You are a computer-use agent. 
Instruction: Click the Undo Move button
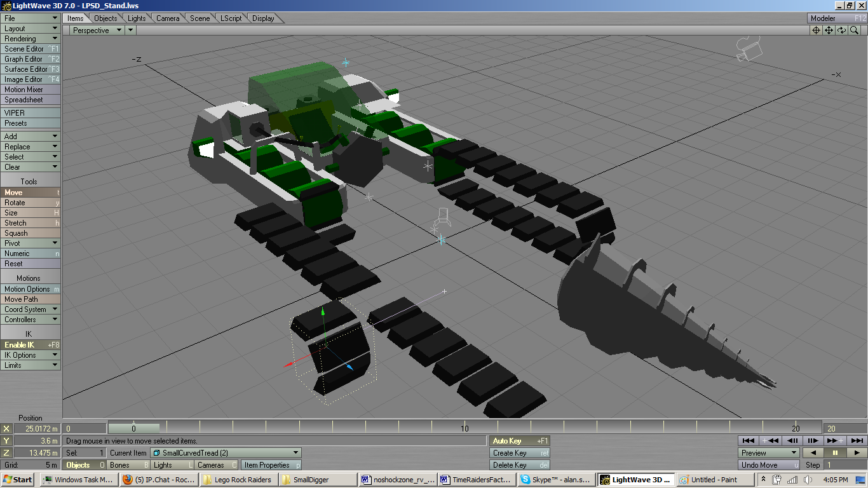point(769,465)
